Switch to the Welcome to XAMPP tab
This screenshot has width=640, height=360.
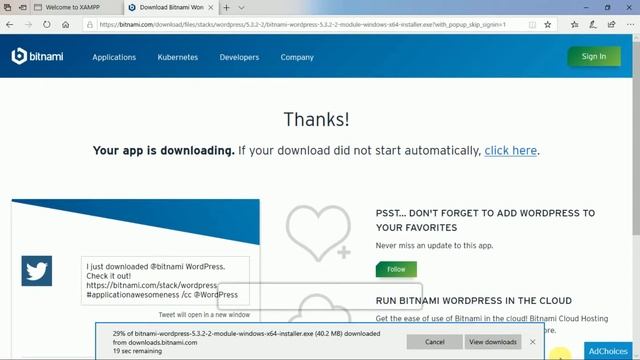click(77, 7)
